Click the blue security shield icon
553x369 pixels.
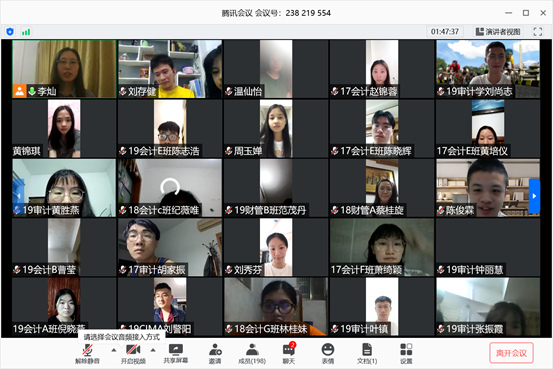pyautogui.click(x=10, y=32)
